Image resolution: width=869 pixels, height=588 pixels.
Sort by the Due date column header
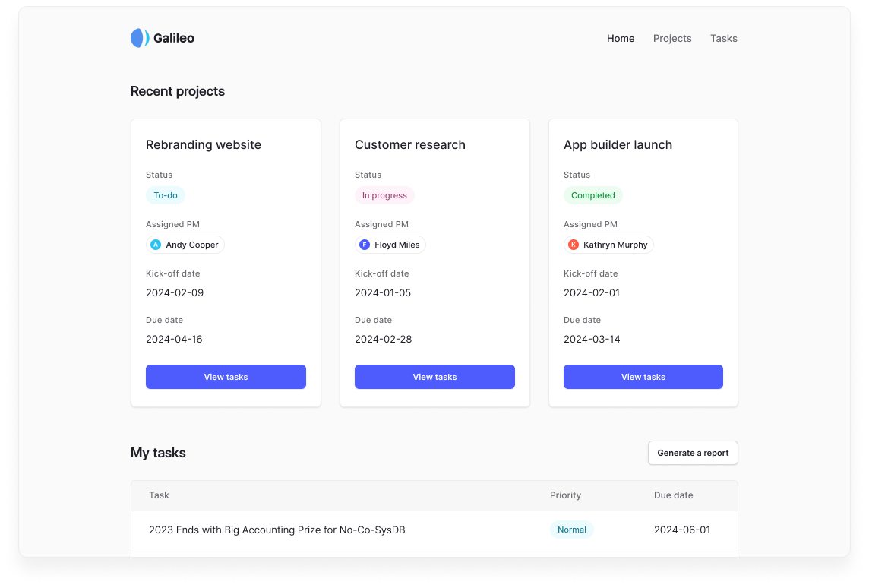(x=673, y=495)
